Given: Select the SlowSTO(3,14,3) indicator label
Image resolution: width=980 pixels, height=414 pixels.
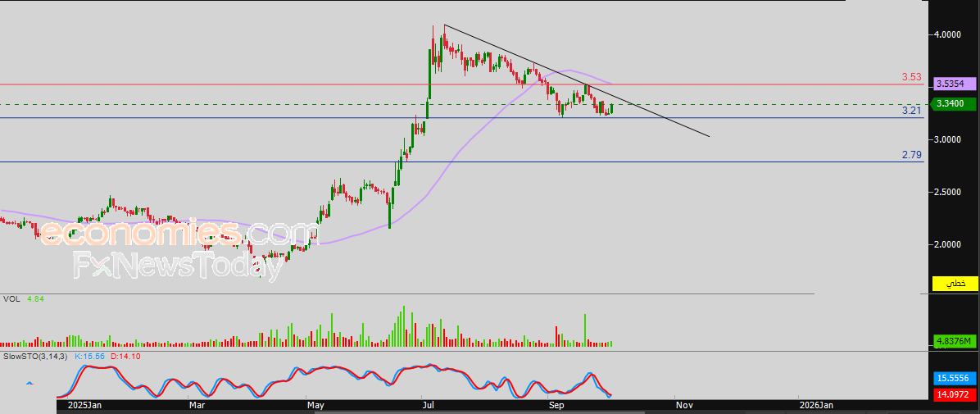Looking at the screenshot, I should (36, 357).
